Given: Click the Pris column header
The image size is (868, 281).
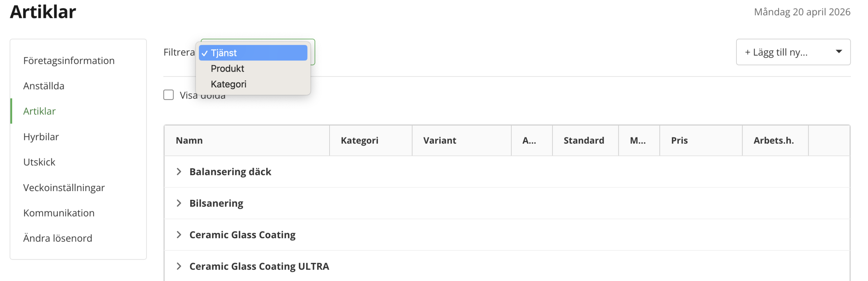Looking at the screenshot, I should (679, 140).
